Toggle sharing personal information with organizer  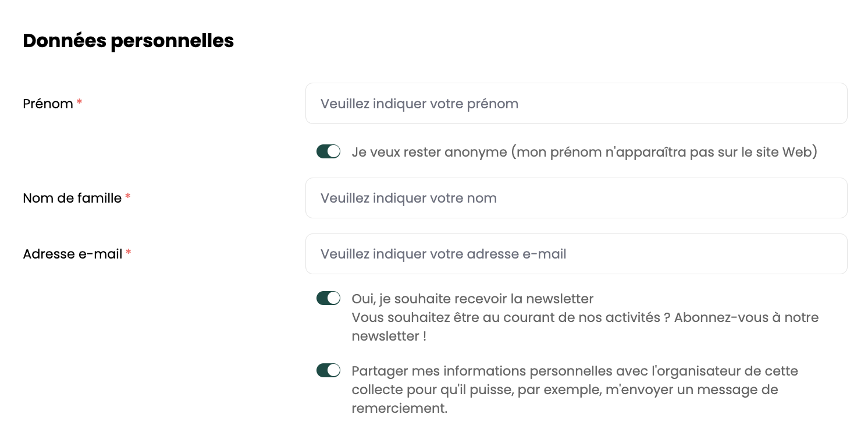pos(328,371)
